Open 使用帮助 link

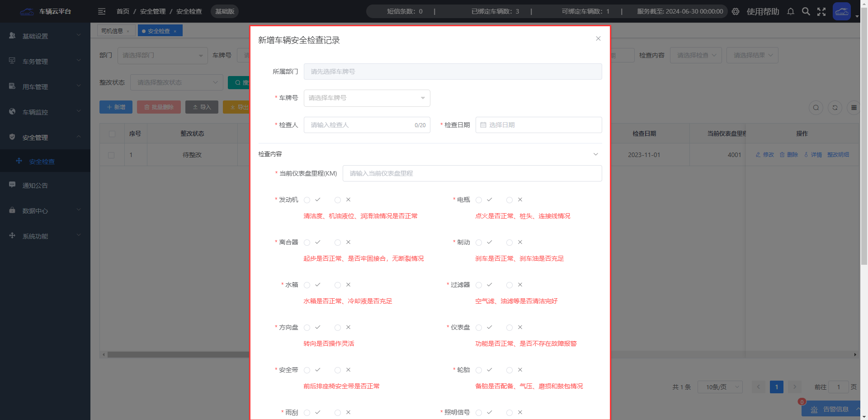click(763, 11)
